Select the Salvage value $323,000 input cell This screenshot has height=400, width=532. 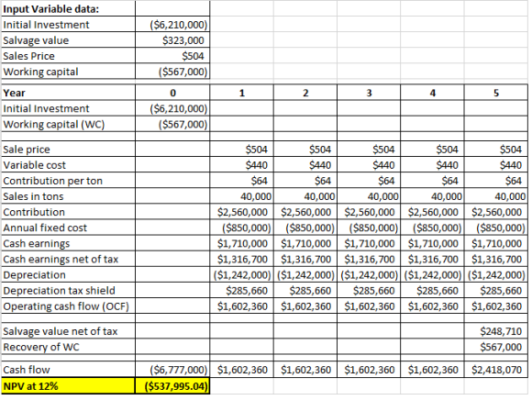(172, 40)
